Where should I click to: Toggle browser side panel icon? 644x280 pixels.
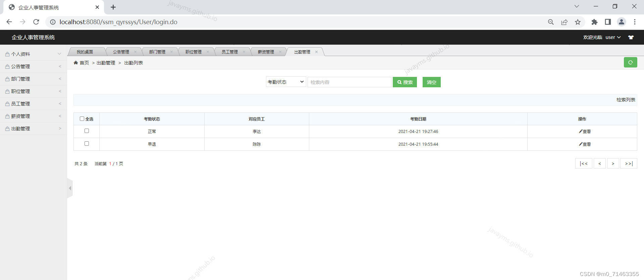608,22
